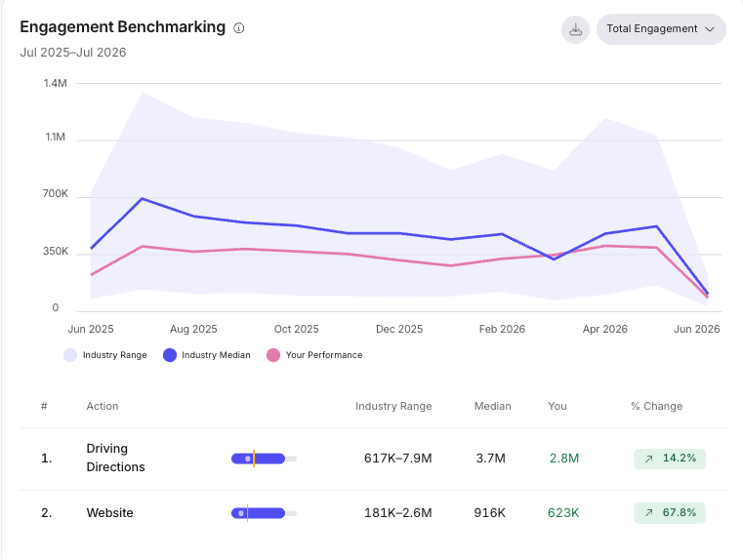Image resolution: width=743 pixels, height=560 pixels.
Task: Click the You column header
Action: tap(557, 406)
